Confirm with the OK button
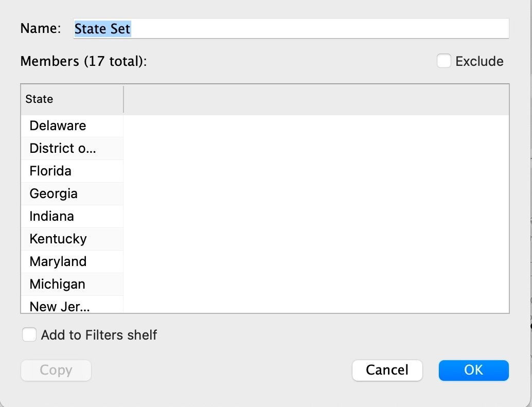 473,370
